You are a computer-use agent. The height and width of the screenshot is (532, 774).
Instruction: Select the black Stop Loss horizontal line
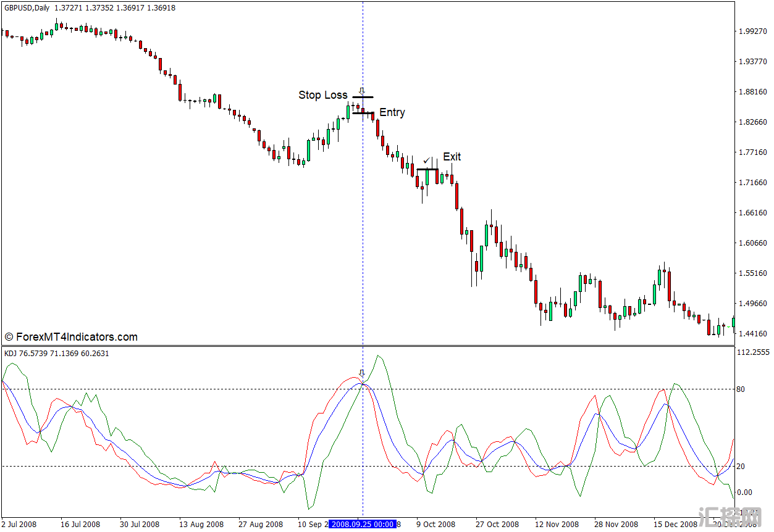[x=363, y=98]
